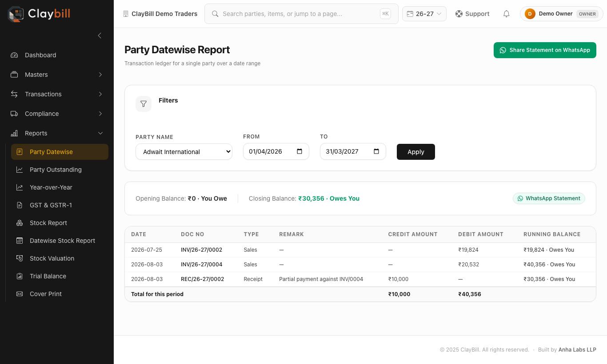This screenshot has width=607, height=364.
Task: Open document REC/26-27/0002
Action: click(x=202, y=279)
